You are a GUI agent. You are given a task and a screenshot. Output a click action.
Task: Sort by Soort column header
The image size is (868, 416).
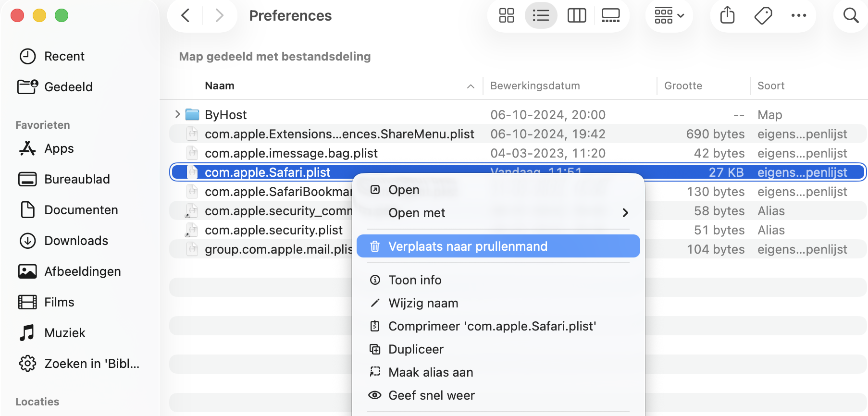click(x=771, y=86)
